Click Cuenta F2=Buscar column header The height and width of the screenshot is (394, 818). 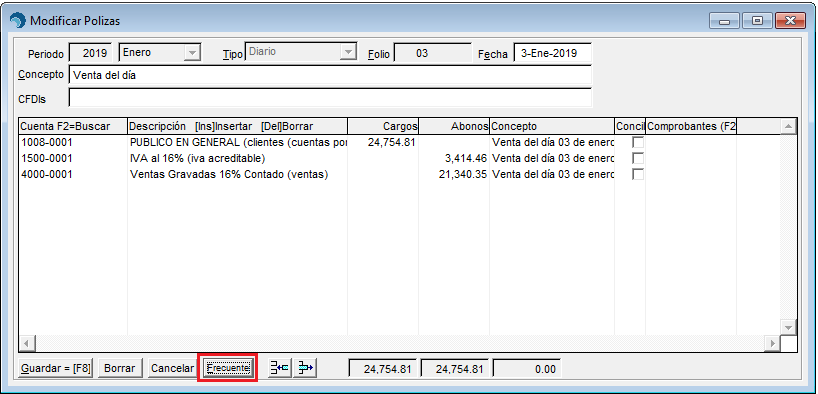click(x=73, y=126)
